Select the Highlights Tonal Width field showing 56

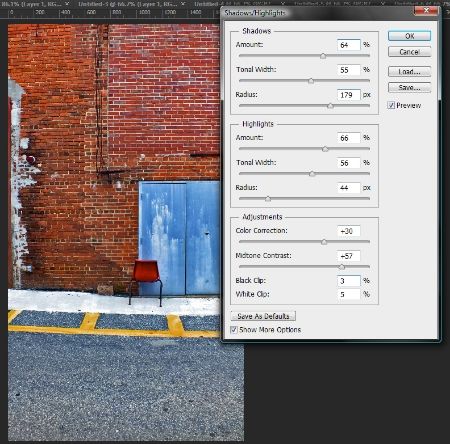coord(349,163)
